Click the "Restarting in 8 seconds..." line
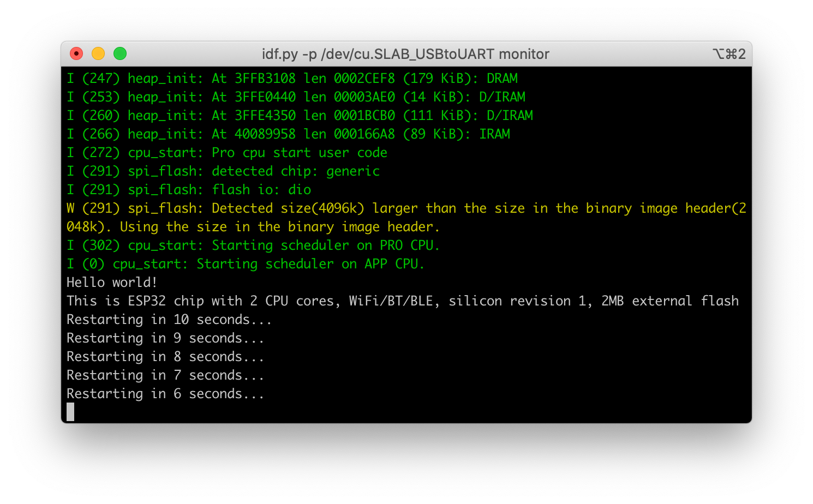Image resolution: width=813 pixels, height=504 pixels. pos(165,357)
